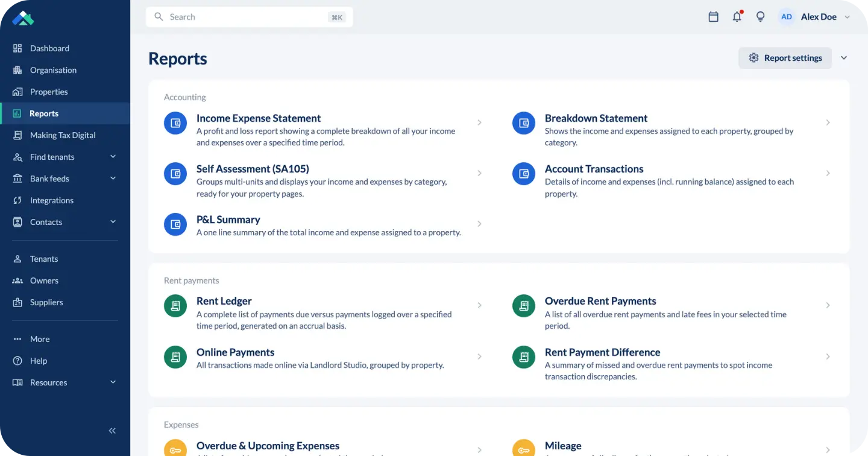This screenshot has height=456, width=868.
Task: Click the Account Transactions report icon
Action: click(x=524, y=174)
